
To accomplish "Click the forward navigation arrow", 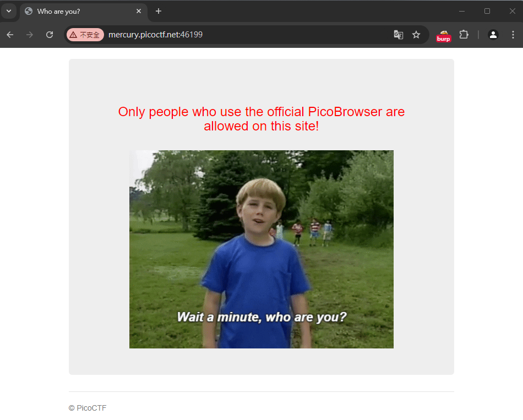I will pos(30,35).
